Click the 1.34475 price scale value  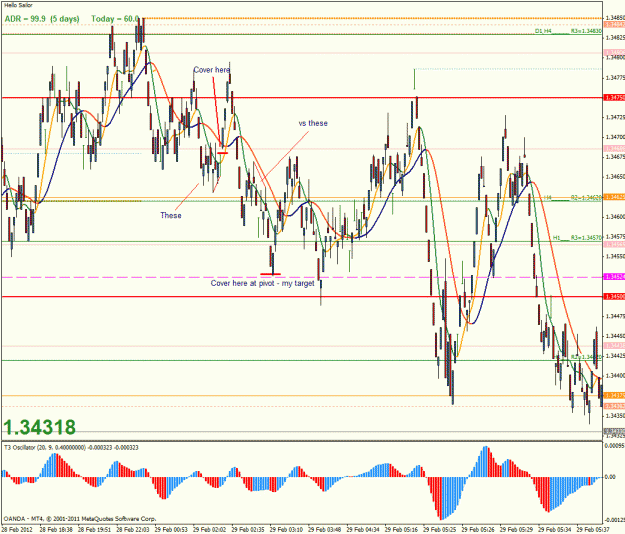coord(615,316)
